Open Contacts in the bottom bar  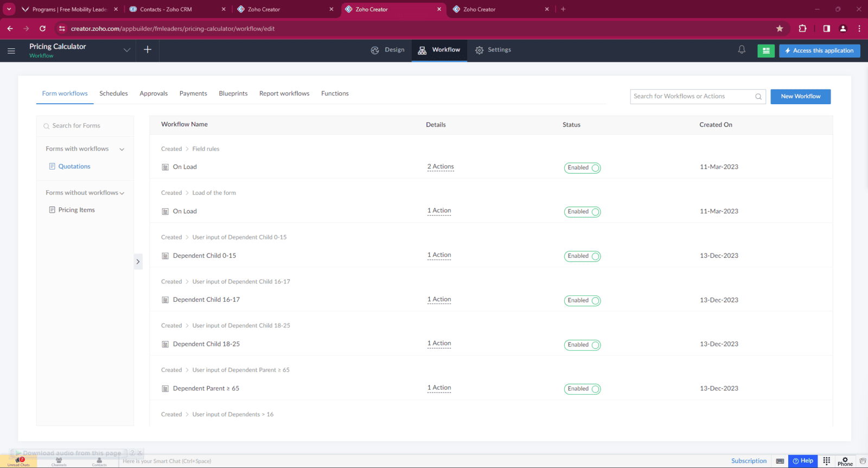click(99, 461)
